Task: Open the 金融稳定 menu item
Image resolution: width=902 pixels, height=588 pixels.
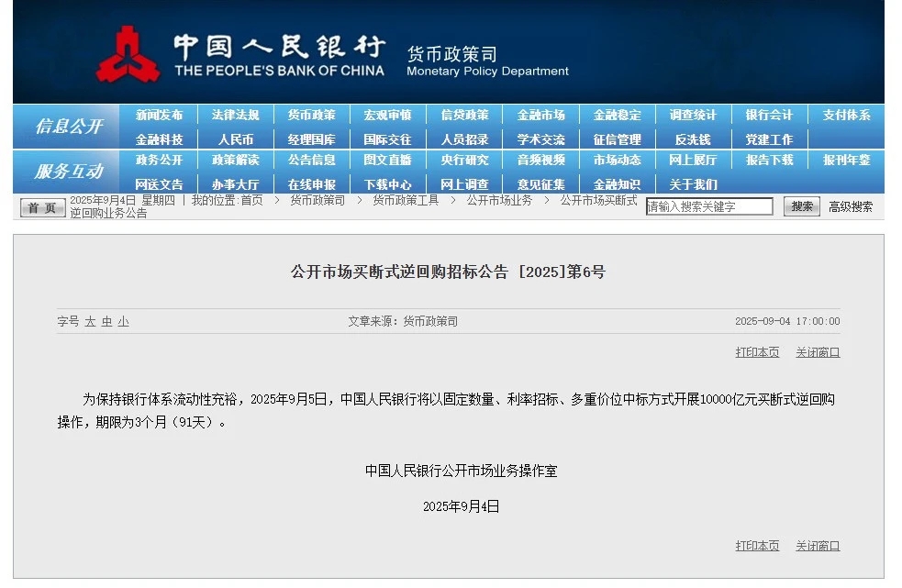Action: [x=618, y=115]
